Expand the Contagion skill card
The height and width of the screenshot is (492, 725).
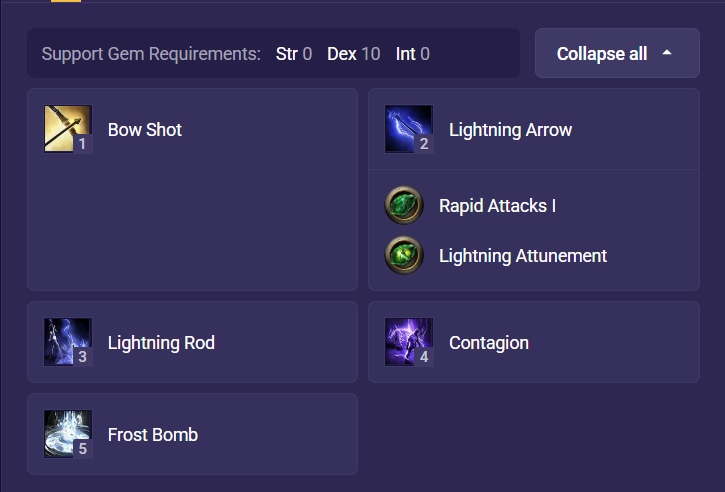click(534, 342)
